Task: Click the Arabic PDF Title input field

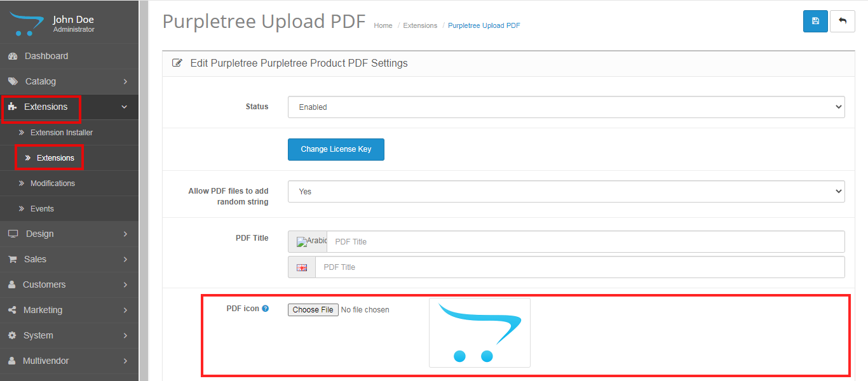Action: [x=586, y=242]
